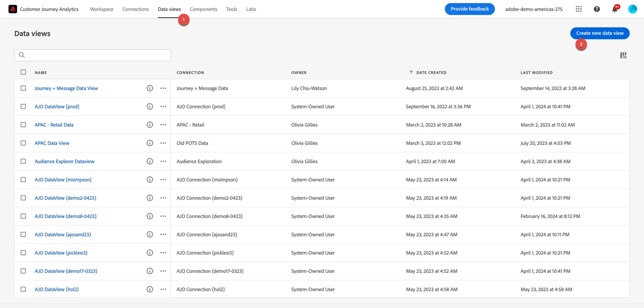The height and width of the screenshot is (308, 644).
Task: Check the AJO DataView (prod) row
Action: [x=23, y=106]
